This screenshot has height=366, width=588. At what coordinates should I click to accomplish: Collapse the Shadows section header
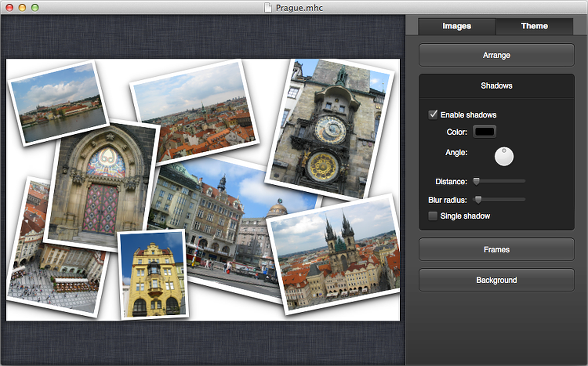pyautogui.click(x=496, y=86)
